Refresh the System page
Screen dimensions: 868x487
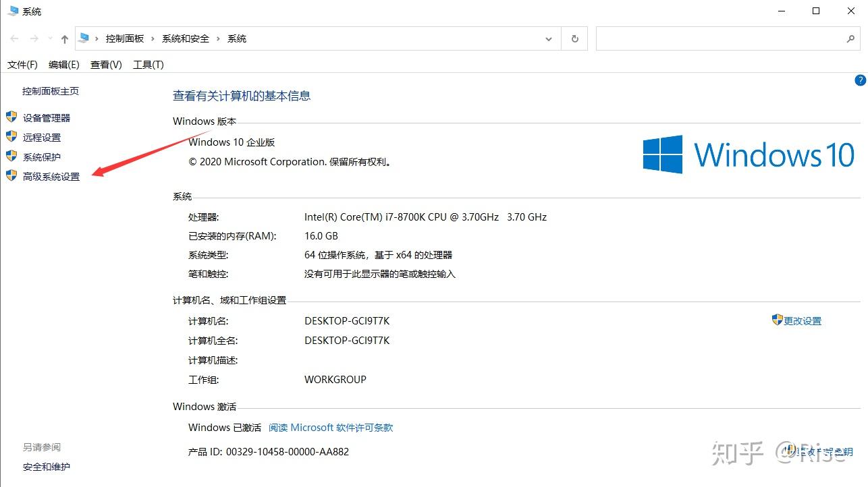[574, 38]
